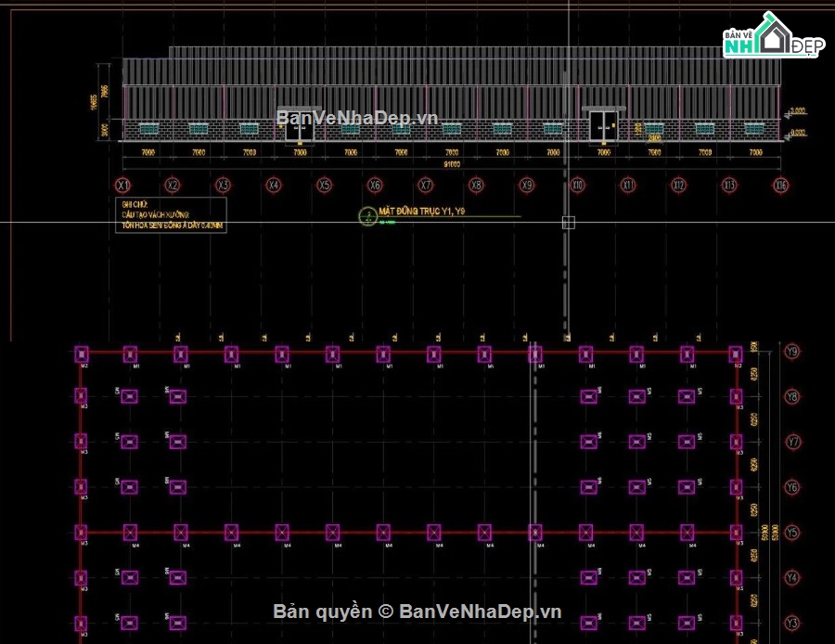Click the crosshair pickbox cursor square
Viewport: 835px width, 644px height.
coord(568,222)
